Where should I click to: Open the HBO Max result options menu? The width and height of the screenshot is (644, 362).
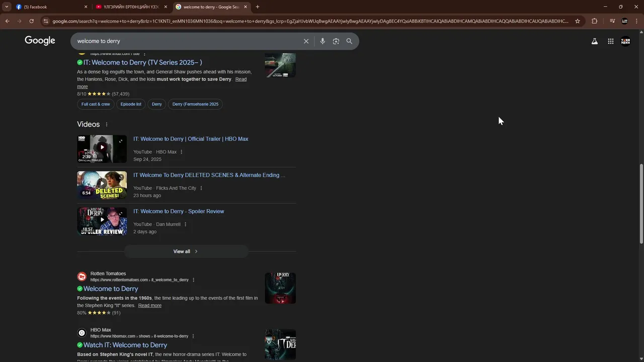(x=193, y=336)
